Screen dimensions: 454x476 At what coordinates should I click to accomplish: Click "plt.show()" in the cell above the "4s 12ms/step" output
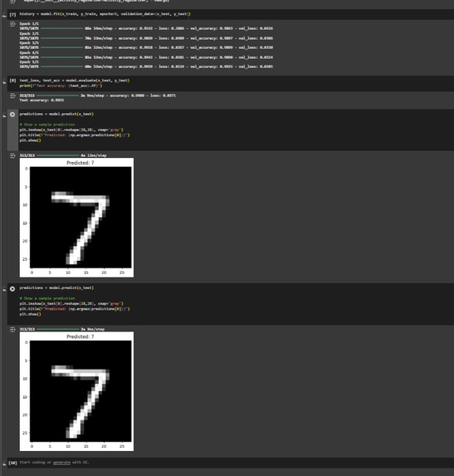click(x=31, y=140)
